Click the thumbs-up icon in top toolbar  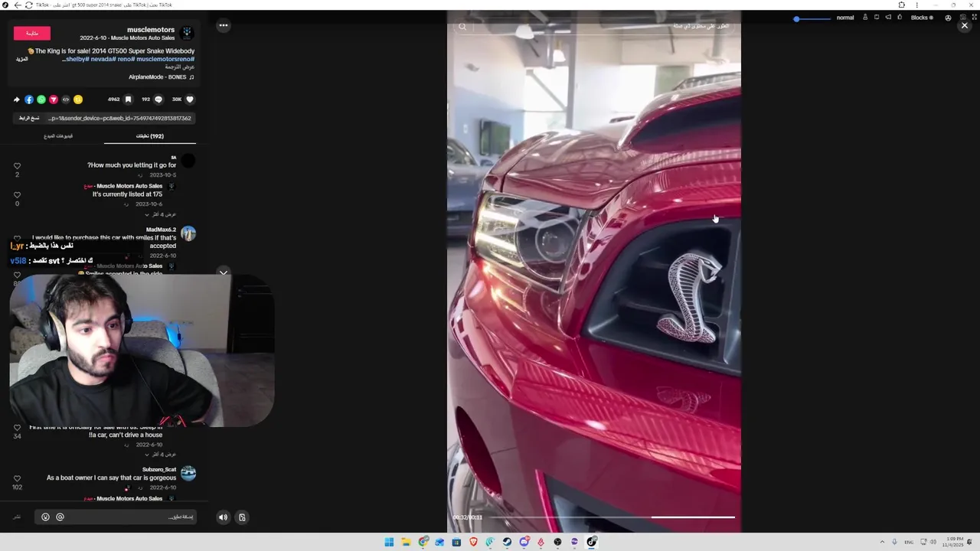[x=900, y=17]
